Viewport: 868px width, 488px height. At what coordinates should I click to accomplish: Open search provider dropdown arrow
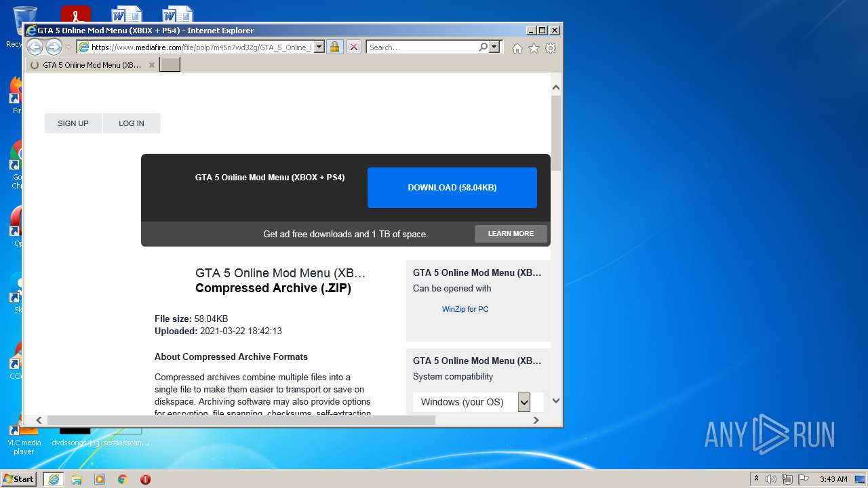tap(494, 47)
